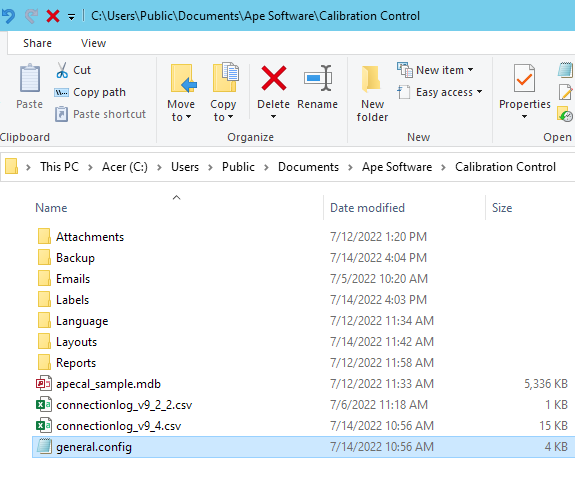Switch to the View ribbon tab
The height and width of the screenshot is (484, 575).
tap(94, 43)
